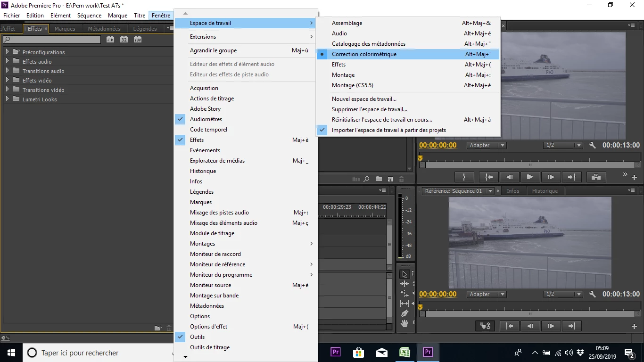Open the Séquence menu
Viewport: 644px width, 362px height.
coord(89,16)
